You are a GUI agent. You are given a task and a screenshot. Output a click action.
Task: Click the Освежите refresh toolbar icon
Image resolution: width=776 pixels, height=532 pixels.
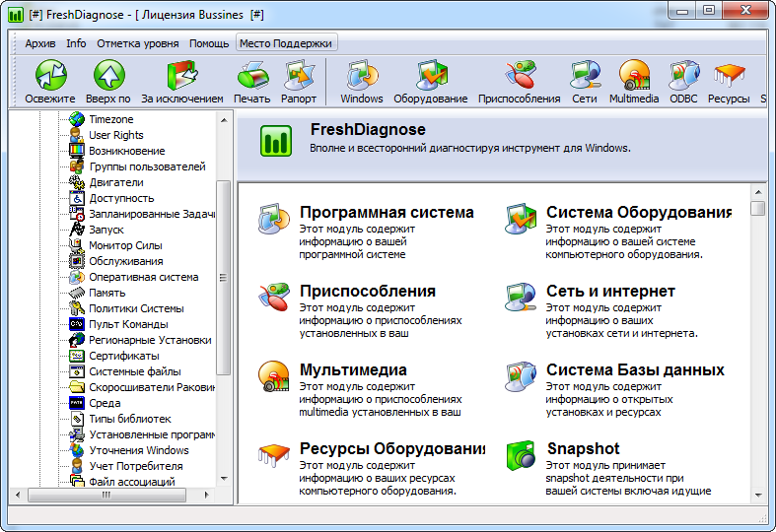click(51, 75)
